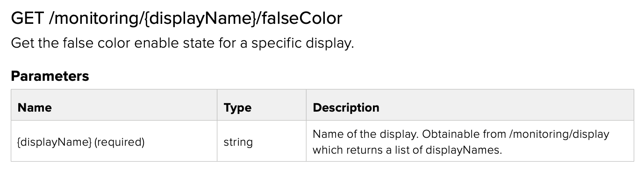Click the GET /monitoring/{displayName}/falseColor heading
Image resolution: width=644 pixels, height=170 pixels.
point(176,19)
